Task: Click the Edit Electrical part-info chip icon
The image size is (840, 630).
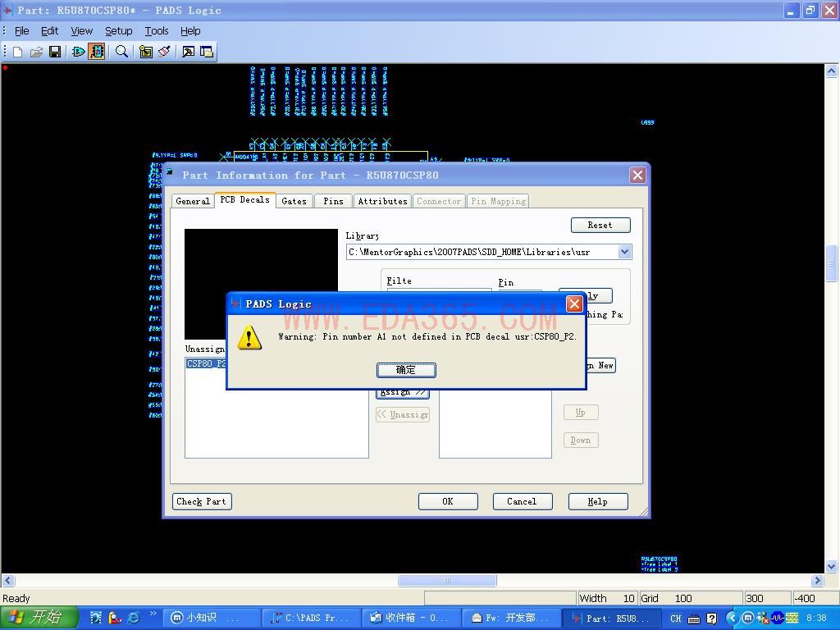Action: point(97,52)
